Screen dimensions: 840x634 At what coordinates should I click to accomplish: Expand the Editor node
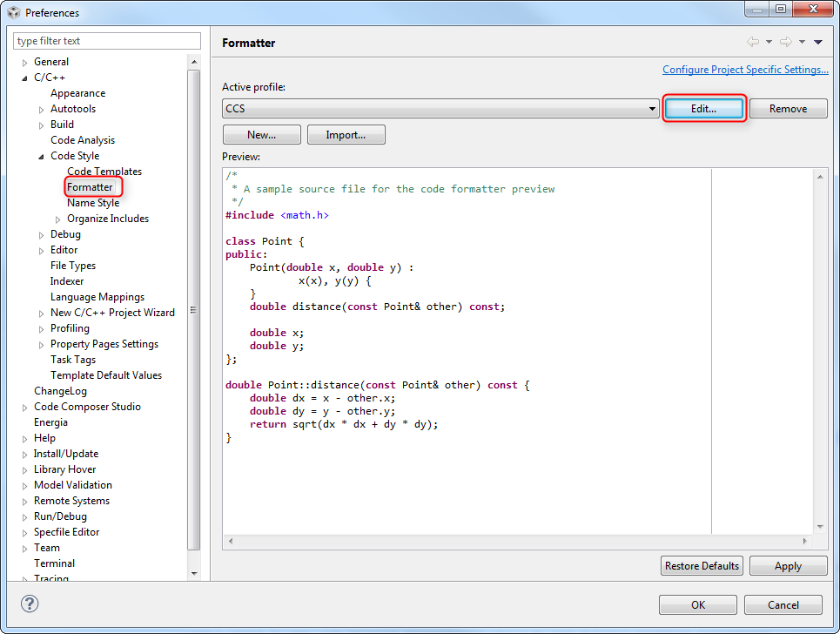click(41, 251)
